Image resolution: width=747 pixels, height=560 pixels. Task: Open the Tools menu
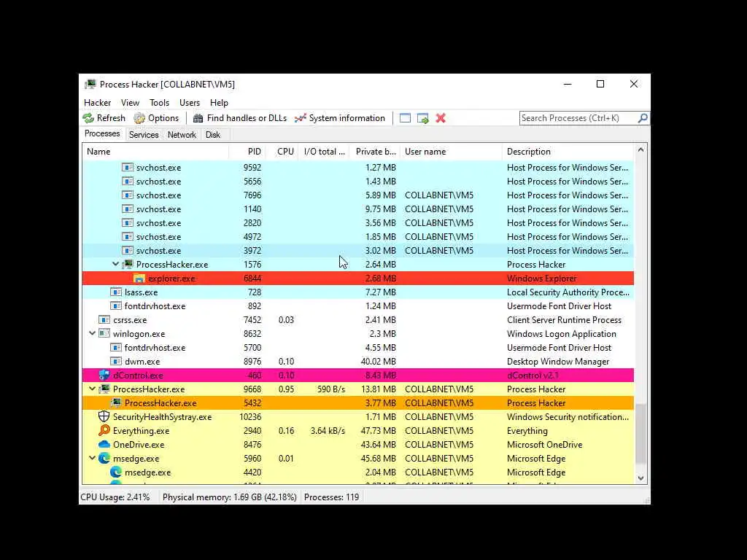click(x=159, y=102)
